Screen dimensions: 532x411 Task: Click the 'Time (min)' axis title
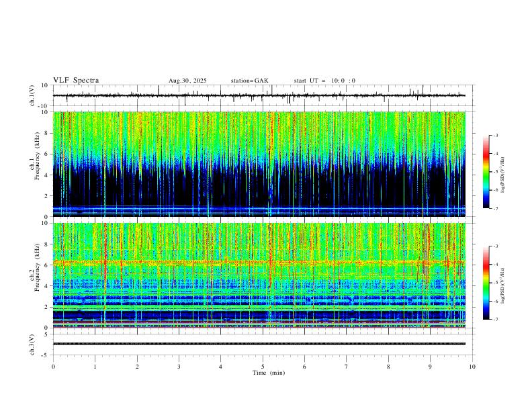(x=269, y=373)
